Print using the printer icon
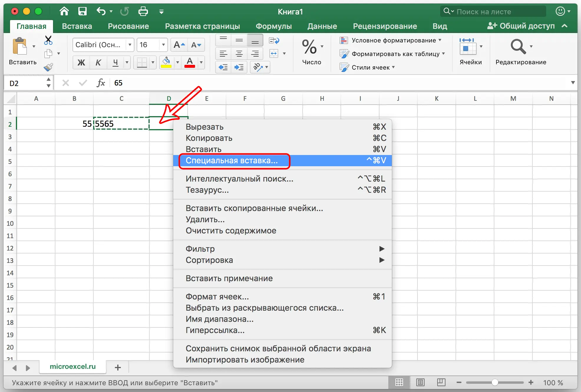Screen dimensions: 581x392 143,11
